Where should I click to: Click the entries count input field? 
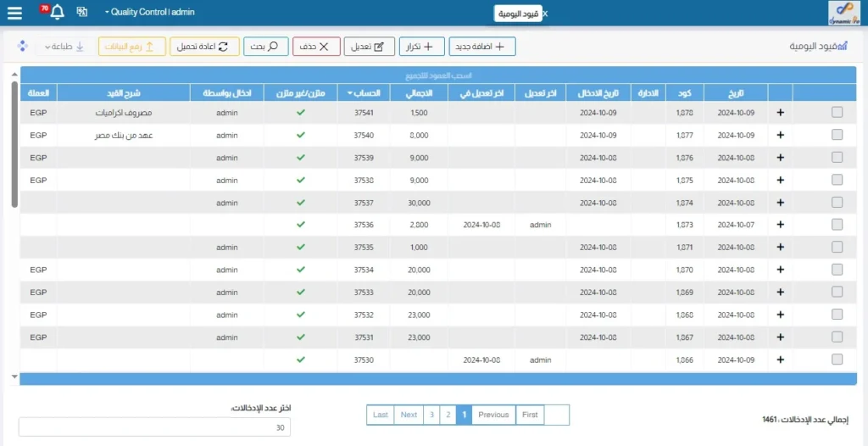coord(154,427)
